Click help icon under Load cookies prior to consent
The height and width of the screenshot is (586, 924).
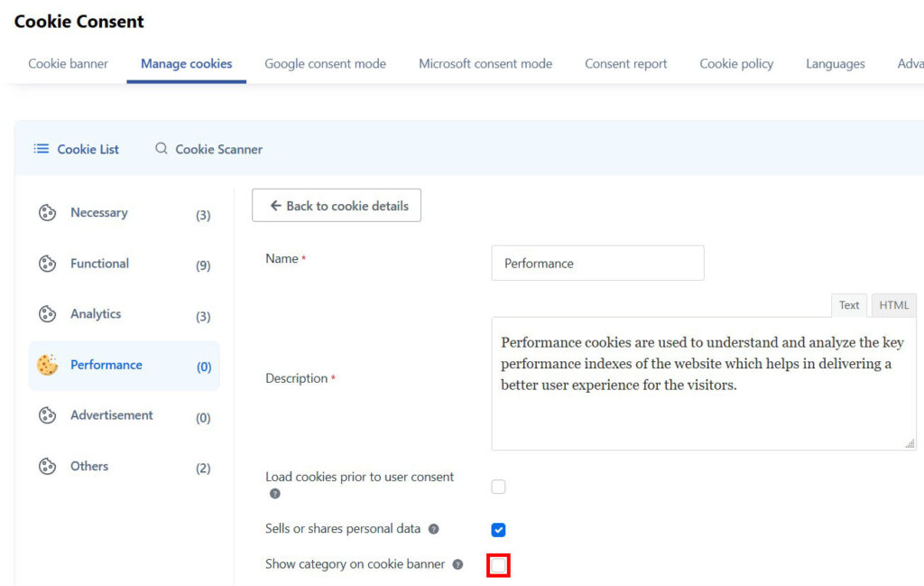274,494
